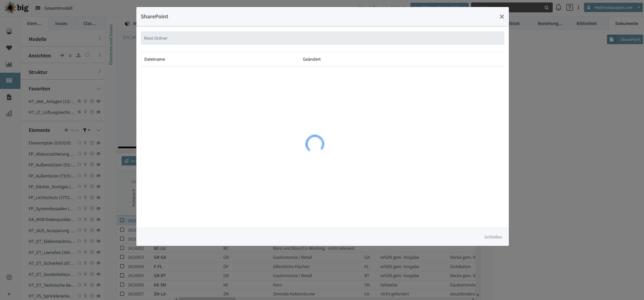Click the sort arrows icon in Ansichten
Viewport: 644px width, 300px height.
point(70,55)
